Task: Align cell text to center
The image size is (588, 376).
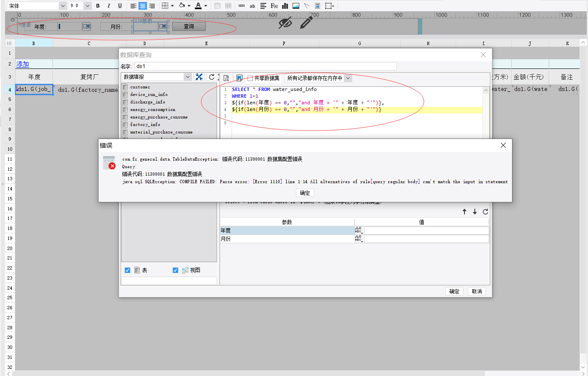Action: click(x=142, y=6)
